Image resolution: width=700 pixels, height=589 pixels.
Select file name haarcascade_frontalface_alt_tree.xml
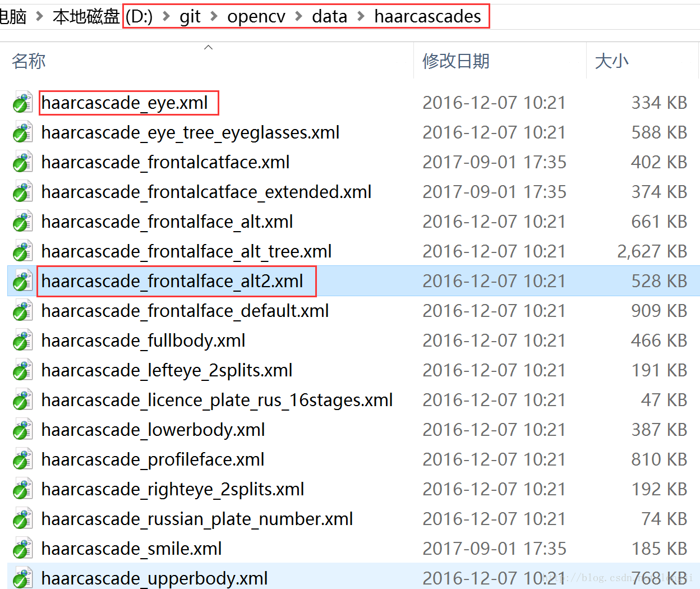click(187, 251)
